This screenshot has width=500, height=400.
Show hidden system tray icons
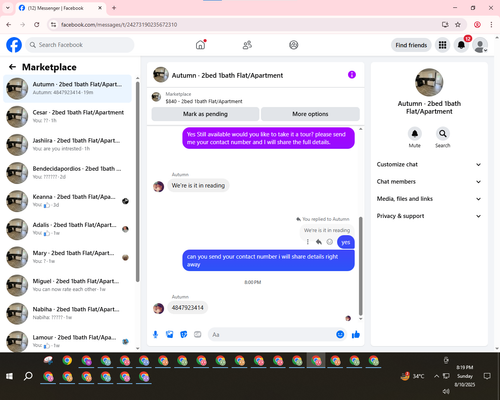436,376
